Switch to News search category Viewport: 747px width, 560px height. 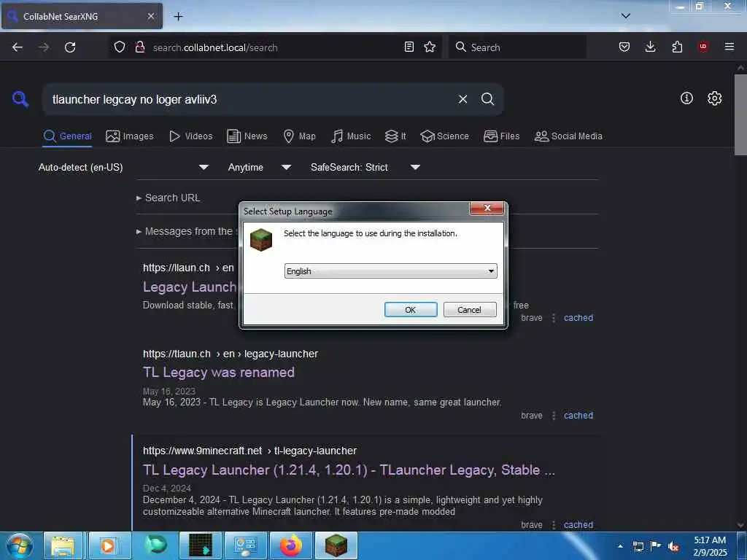tap(247, 136)
